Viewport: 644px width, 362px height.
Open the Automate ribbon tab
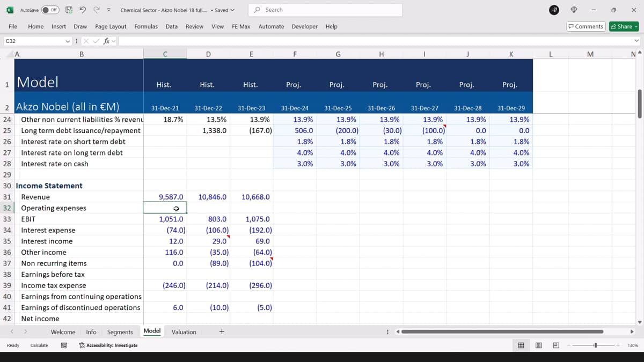(x=272, y=26)
